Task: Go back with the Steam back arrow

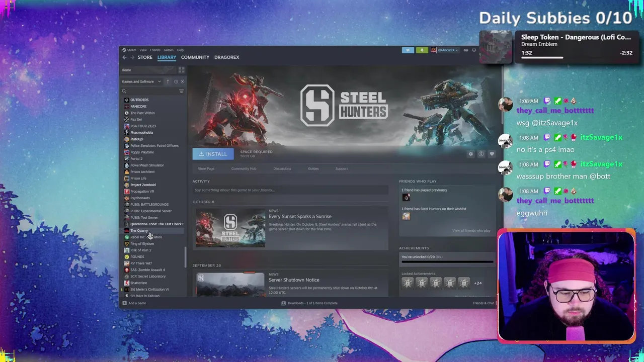Action: coord(124,57)
